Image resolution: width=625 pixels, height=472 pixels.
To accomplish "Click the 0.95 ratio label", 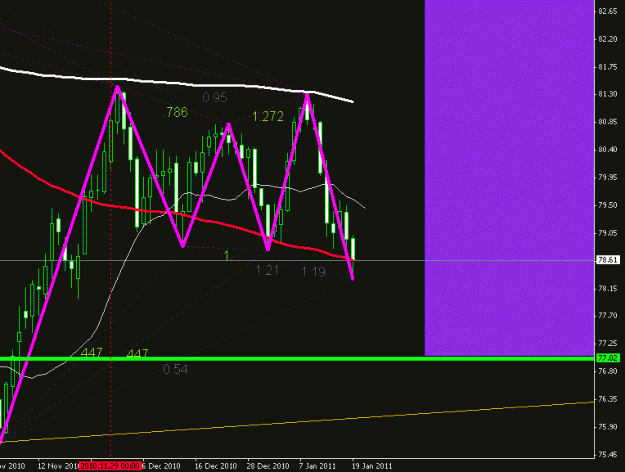I will (215, 97).
